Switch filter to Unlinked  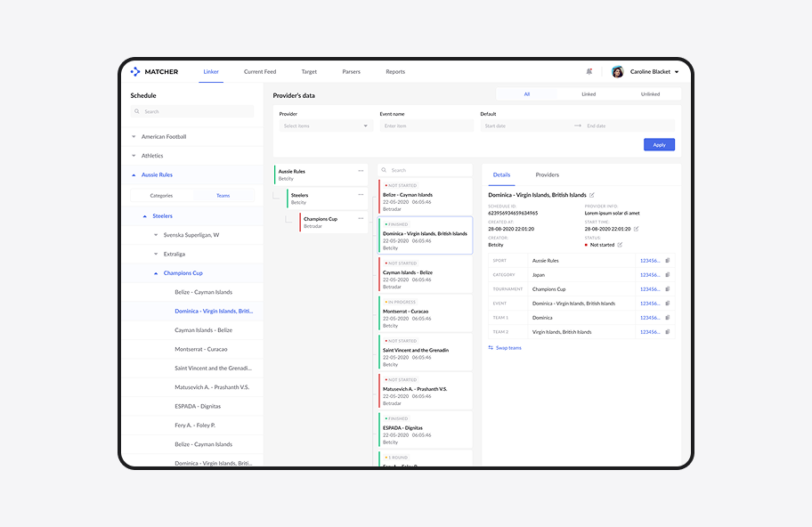click(x=650, y=94)
